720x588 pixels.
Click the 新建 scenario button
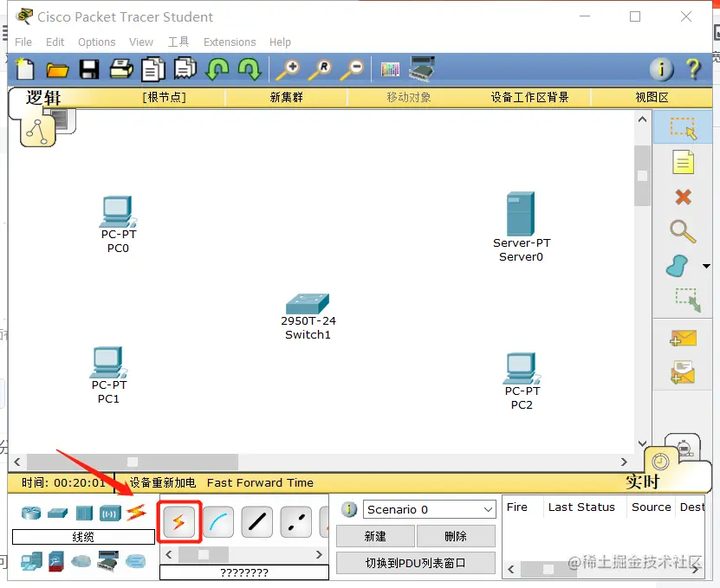click(375, 536)
